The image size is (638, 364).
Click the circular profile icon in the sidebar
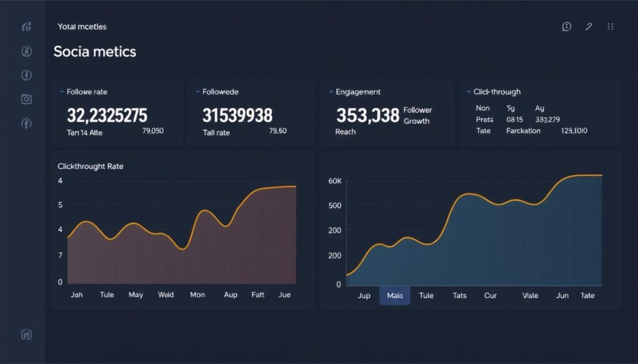click(26, 50)
